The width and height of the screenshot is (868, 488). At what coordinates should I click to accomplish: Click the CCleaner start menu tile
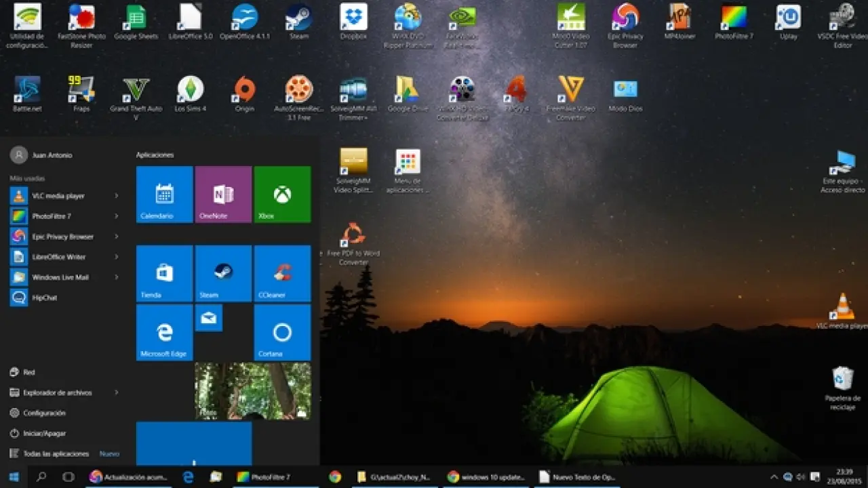(x=282, y=273)
